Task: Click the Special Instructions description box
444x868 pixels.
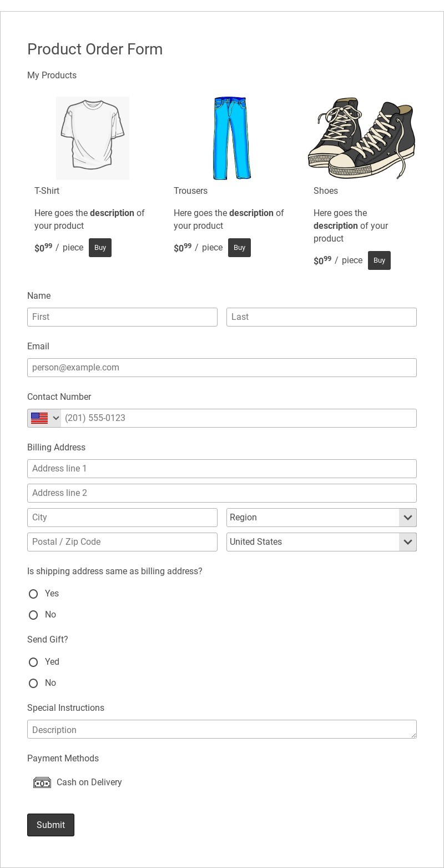Action: [222, 729]
